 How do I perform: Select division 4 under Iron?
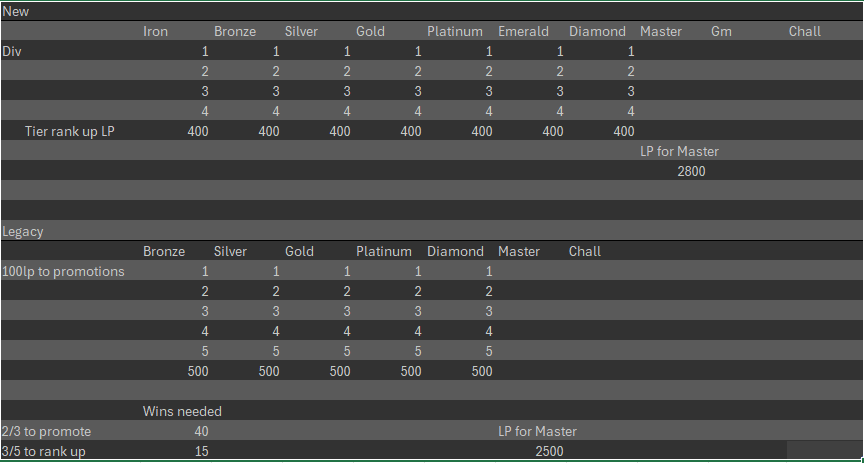(x=205, y=112)
